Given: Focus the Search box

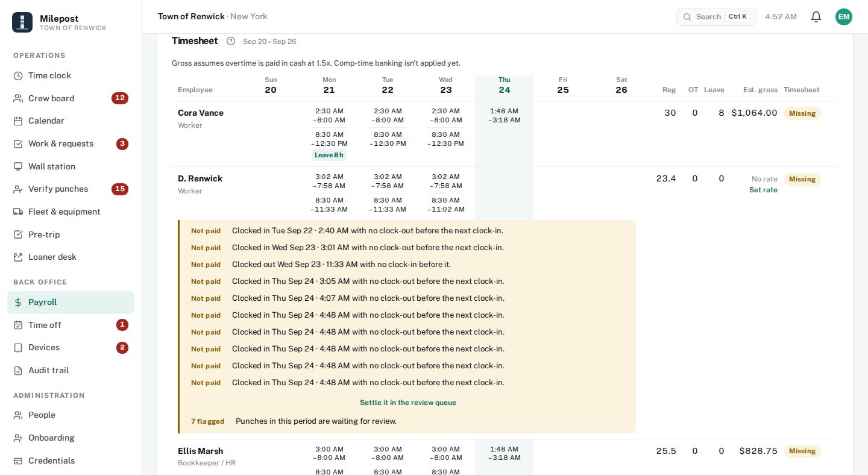Looking at the screenshot, I should (716, 17).
